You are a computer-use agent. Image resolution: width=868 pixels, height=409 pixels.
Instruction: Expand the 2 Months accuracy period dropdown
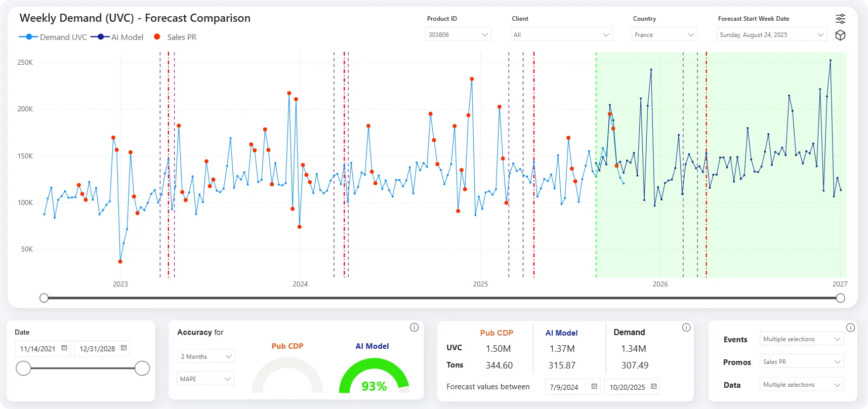(206, 356)
